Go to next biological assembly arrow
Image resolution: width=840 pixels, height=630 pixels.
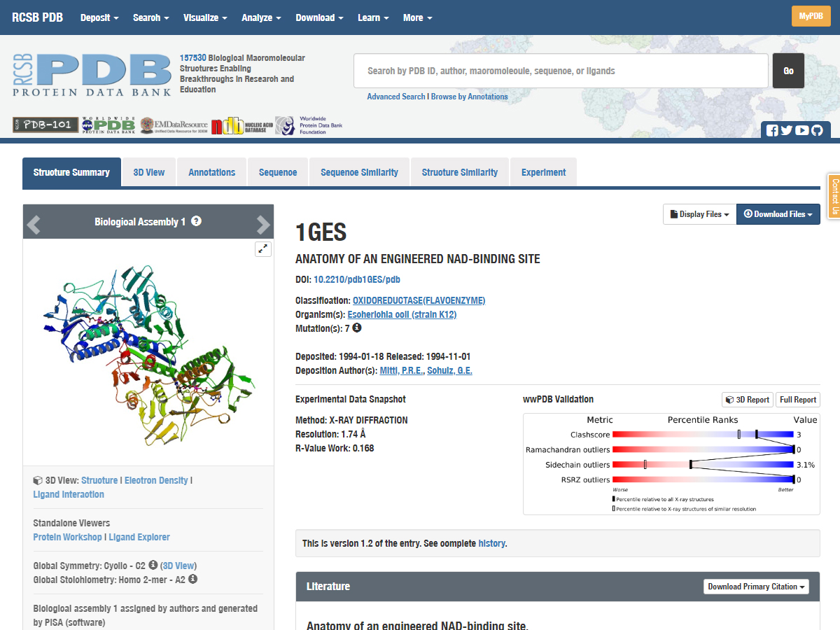click(x=262, y=224)
